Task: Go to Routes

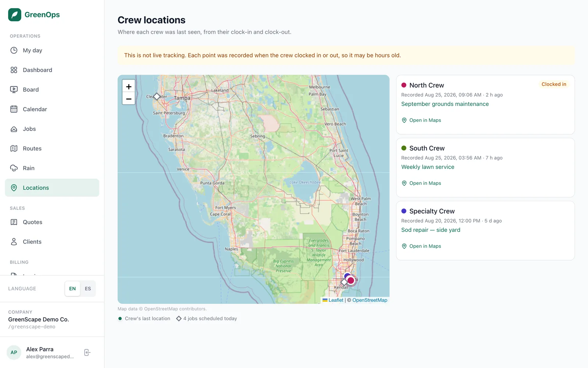Action: (x=52, y=148)
